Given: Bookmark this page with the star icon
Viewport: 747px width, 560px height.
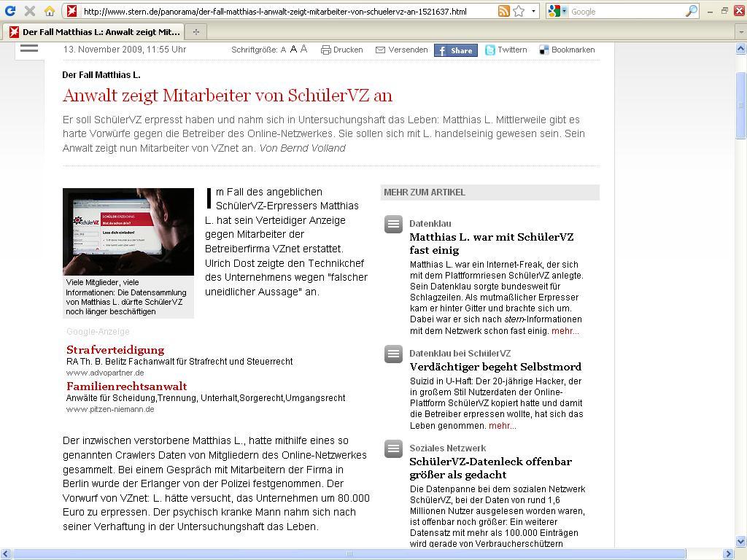Looking at the screenshot, I should (519, 11).
